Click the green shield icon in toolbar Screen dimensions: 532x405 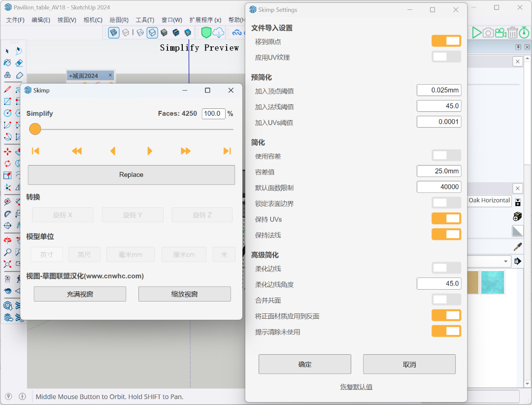pos(206,33)
